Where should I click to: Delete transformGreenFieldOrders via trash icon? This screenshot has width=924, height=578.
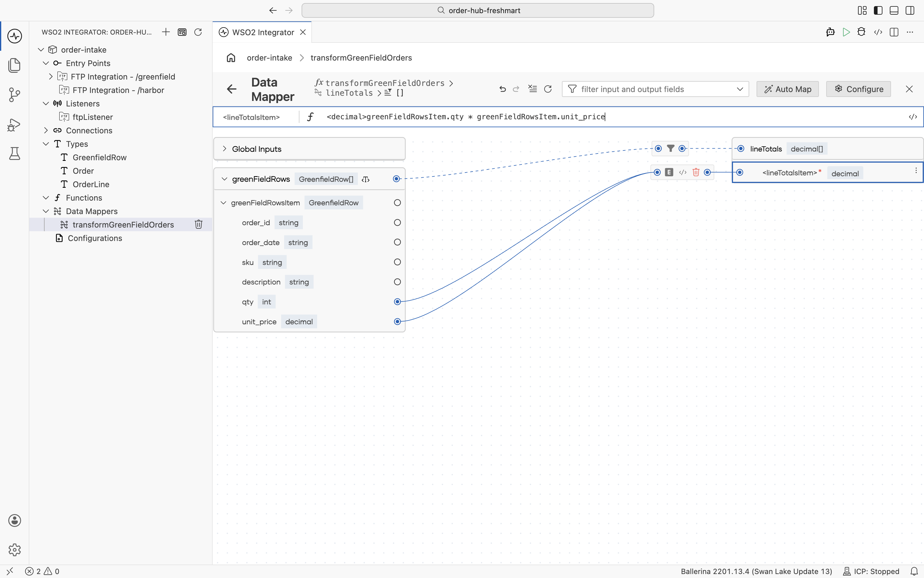(x=199, y=224)
